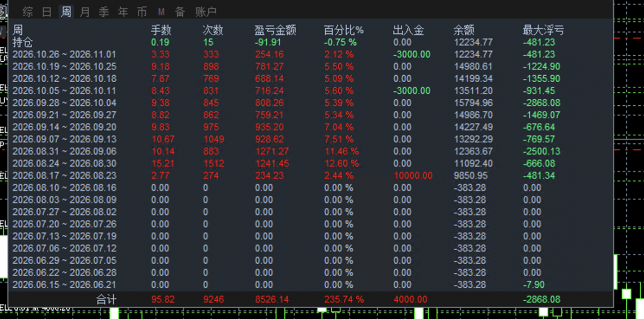Click the 95.82 total lots value
The height and width of the screenshot is (319, 644).
(x=163, y=299)
